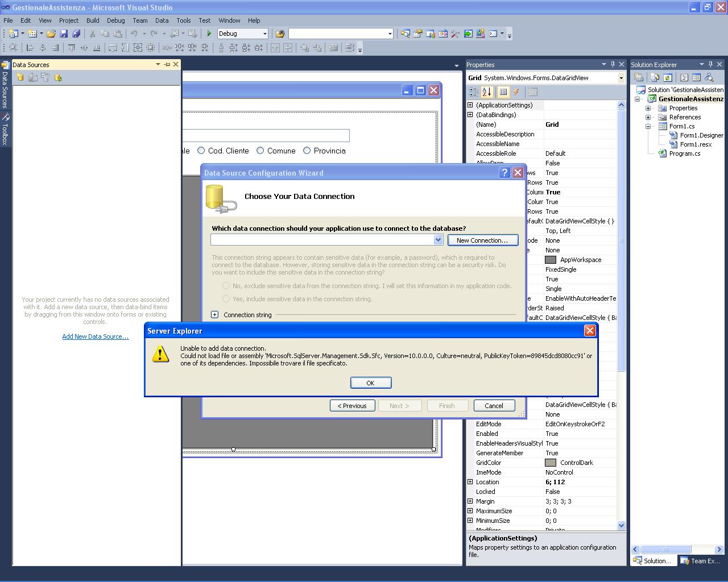
Task: Collapse the Form1.cs node in Solution Explorer
Action: [x=648, y=126]
